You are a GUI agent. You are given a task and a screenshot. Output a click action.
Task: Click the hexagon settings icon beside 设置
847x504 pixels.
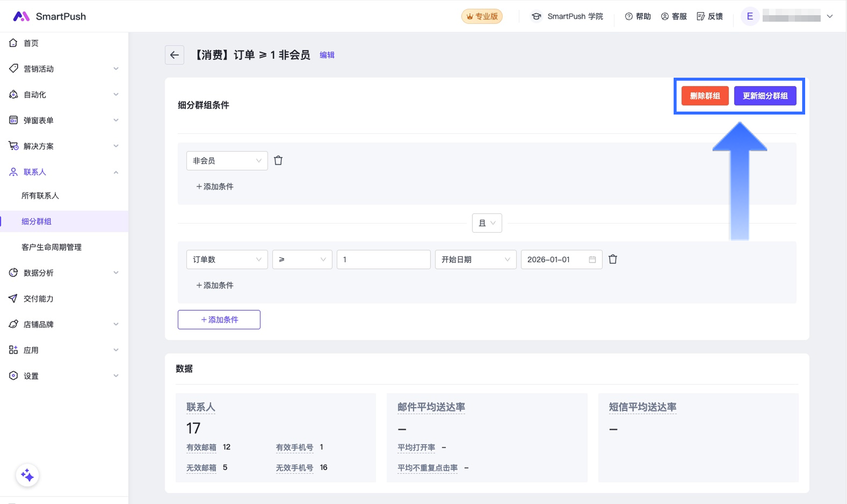pos(13,376)
